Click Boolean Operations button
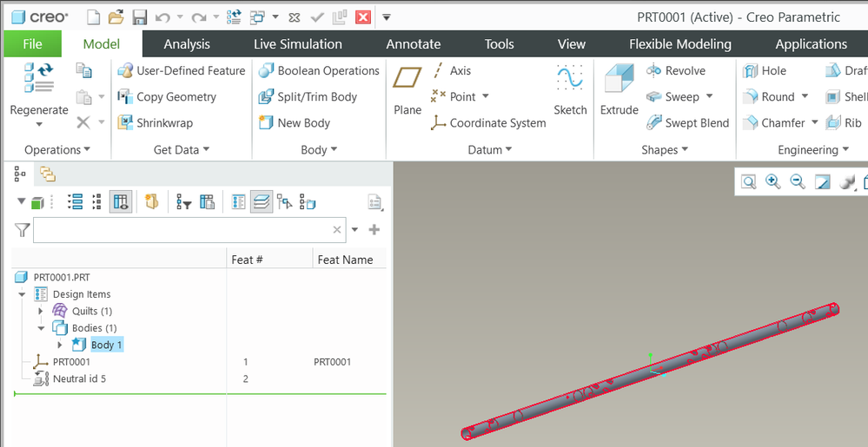This screenshot has width=868, height=447. pyautogui.click(x=319, y=71)
